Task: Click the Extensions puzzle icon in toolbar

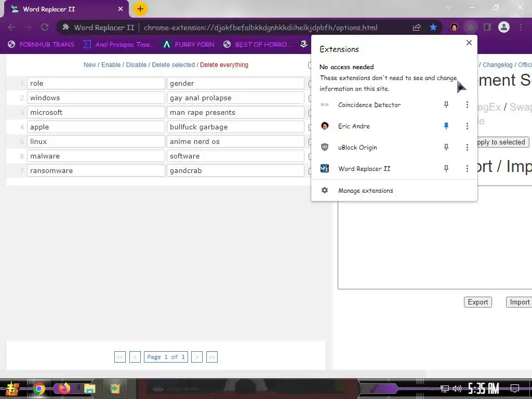Action: (x=470, y=27)
